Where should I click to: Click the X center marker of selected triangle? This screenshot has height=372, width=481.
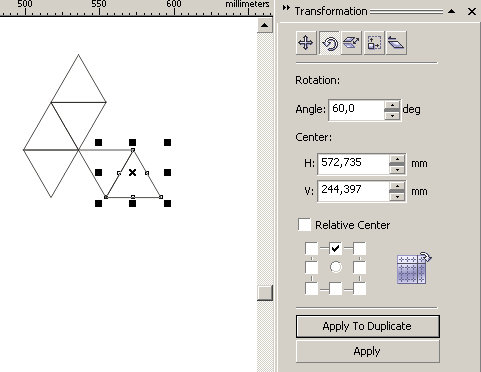pyautogui.click(x=132, y=172)
